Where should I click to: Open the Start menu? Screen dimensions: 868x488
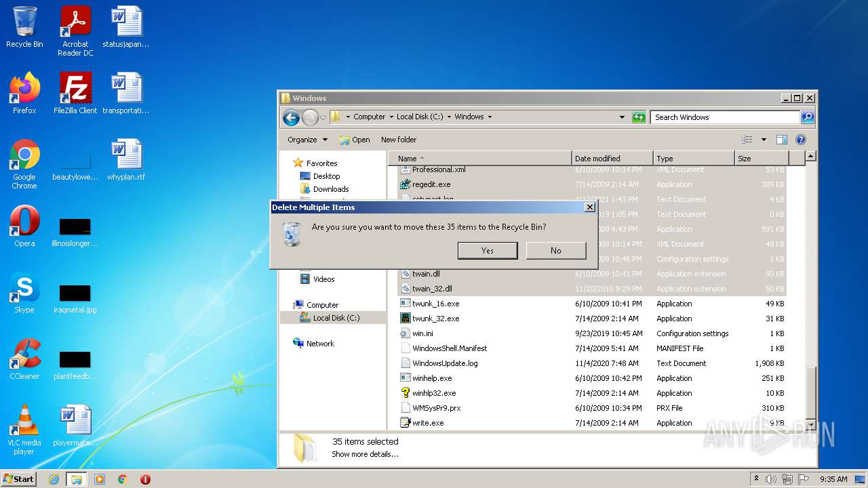pos(18,479)
